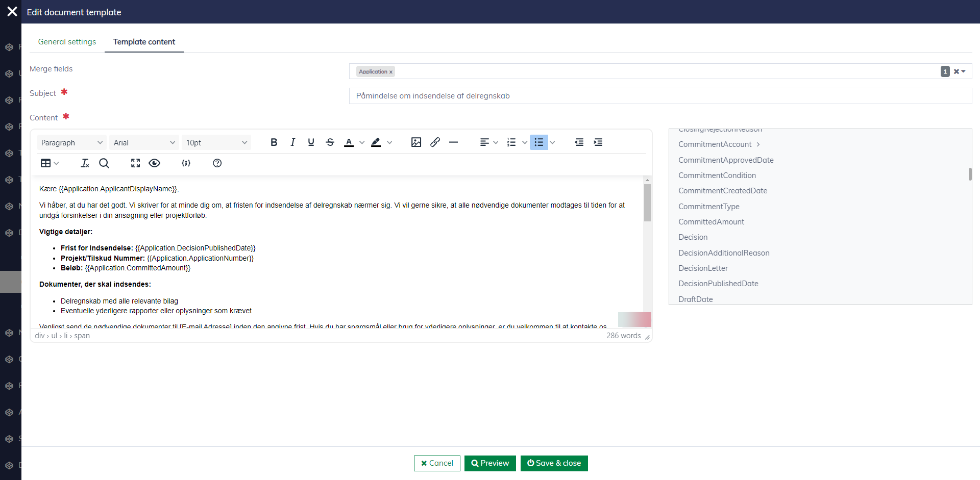Toggle bold formatting in editor toolbar
The height and width of the screenshot is (480, 980).
[274, 142]
